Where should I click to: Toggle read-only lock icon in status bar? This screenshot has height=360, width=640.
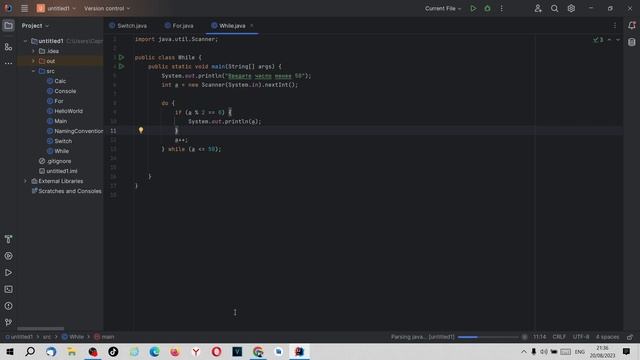(630, 337)
